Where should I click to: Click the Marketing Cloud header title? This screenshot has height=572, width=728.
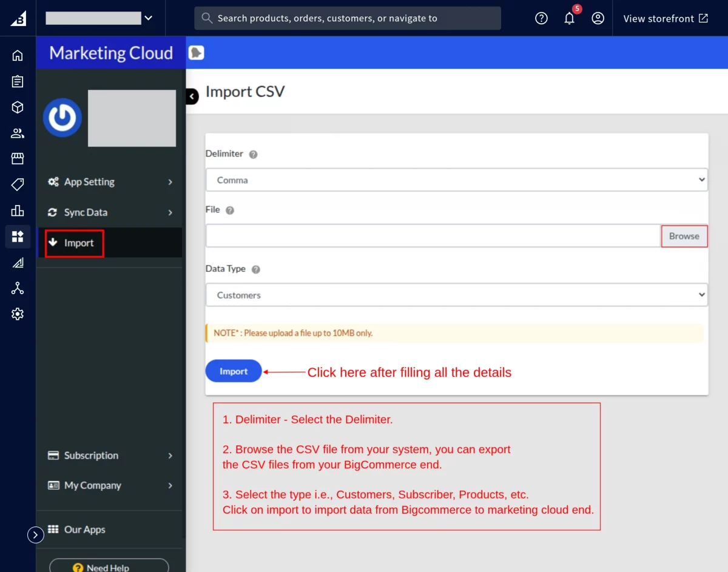pos(111,53)
